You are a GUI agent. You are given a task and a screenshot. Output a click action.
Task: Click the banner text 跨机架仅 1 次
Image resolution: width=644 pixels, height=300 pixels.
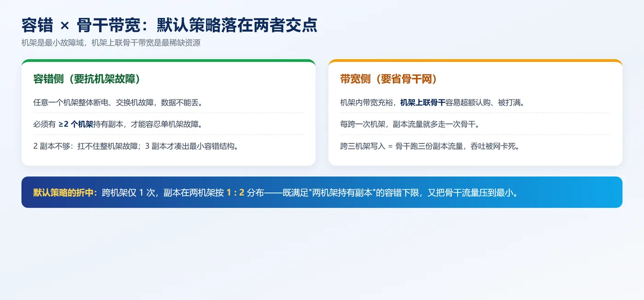pyautogui.click(x=129, y=192)
